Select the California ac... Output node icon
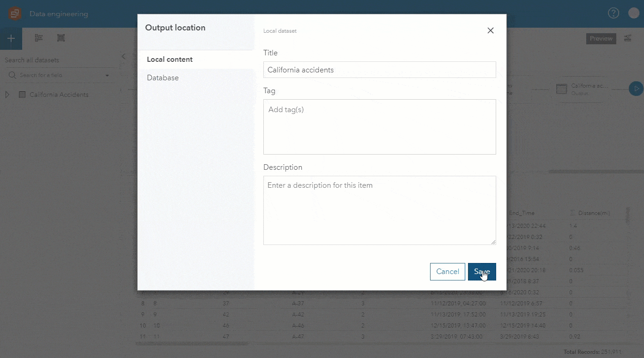Image resolution: width=644 pixels, height=358 pixels. click(x=562, y=89)
